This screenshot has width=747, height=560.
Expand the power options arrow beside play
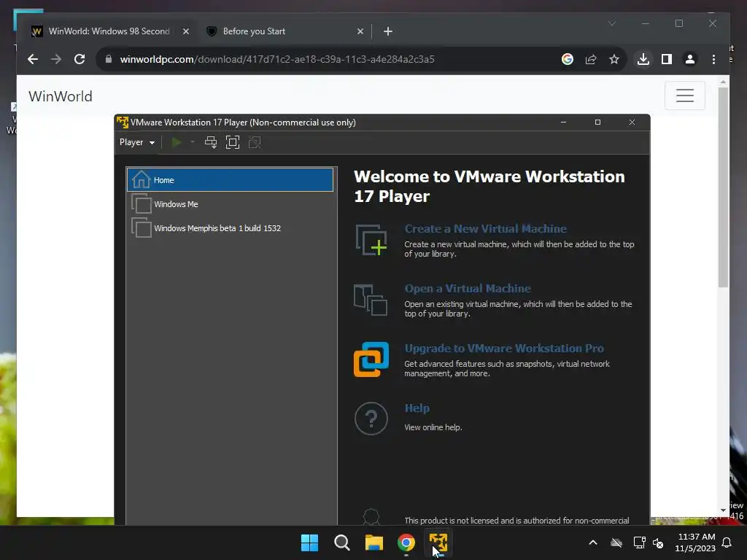point(193,142)
